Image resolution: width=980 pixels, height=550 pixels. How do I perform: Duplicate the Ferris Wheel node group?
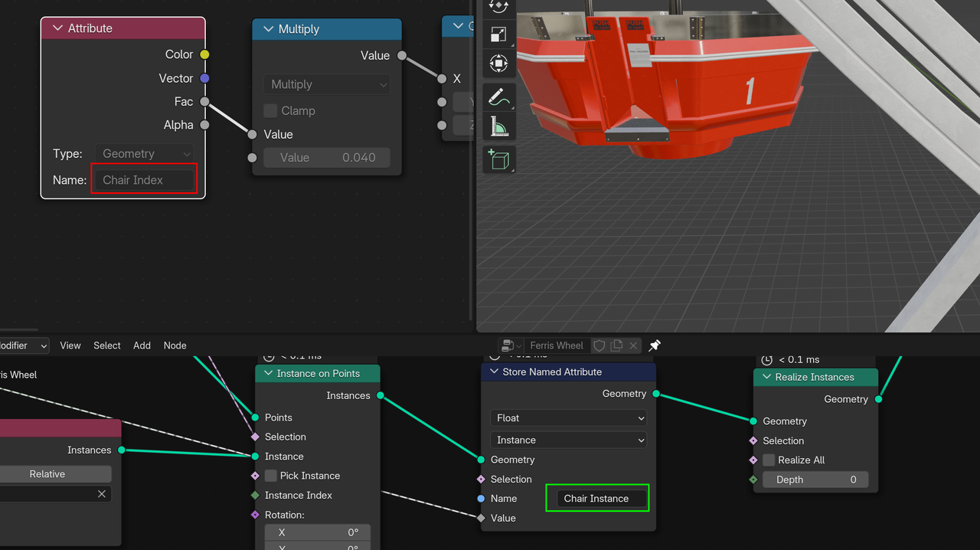tap(616, 345)
